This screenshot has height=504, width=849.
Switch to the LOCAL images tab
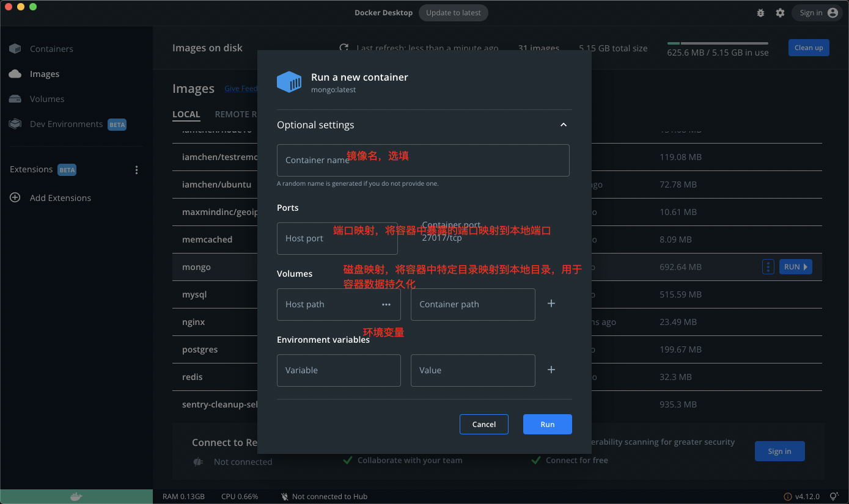point(186,114)
